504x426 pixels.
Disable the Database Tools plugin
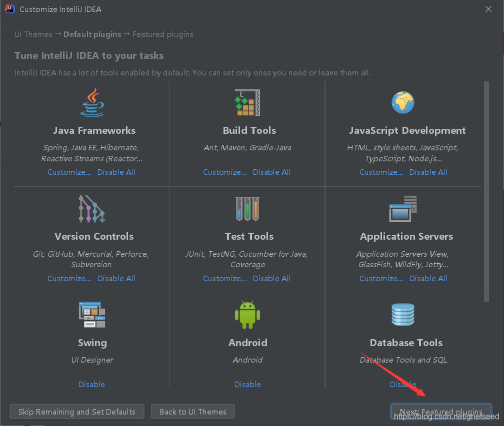(x=403, y=384)
